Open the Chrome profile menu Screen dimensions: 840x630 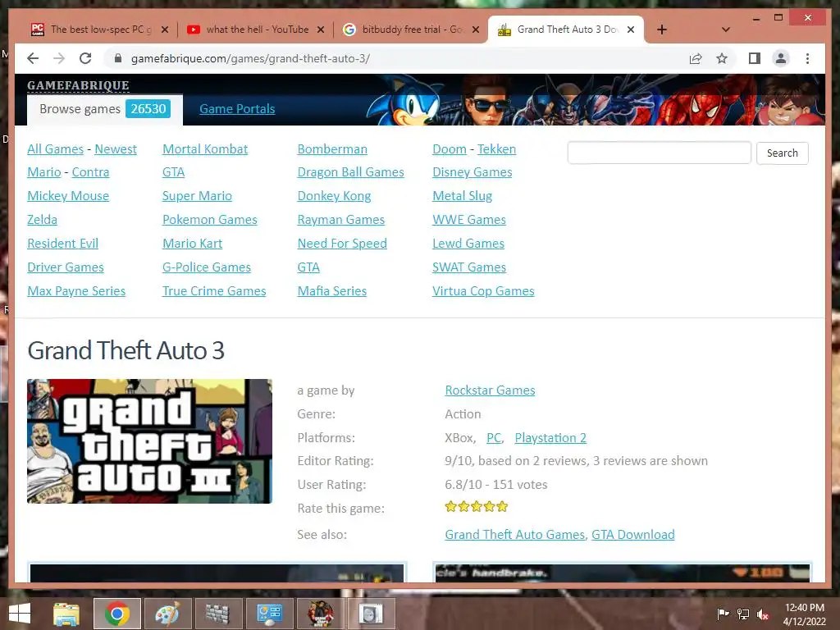[x=781, y=58]
